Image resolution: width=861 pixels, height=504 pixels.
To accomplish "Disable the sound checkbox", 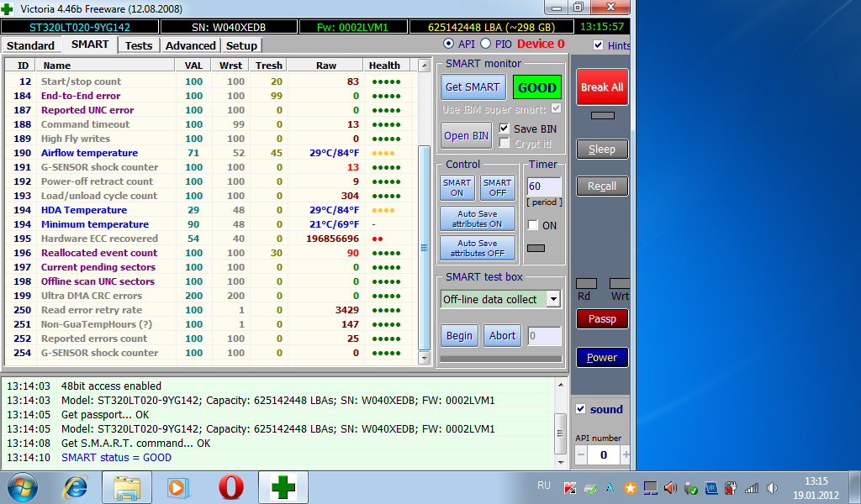I will click(x=580, y=409).
